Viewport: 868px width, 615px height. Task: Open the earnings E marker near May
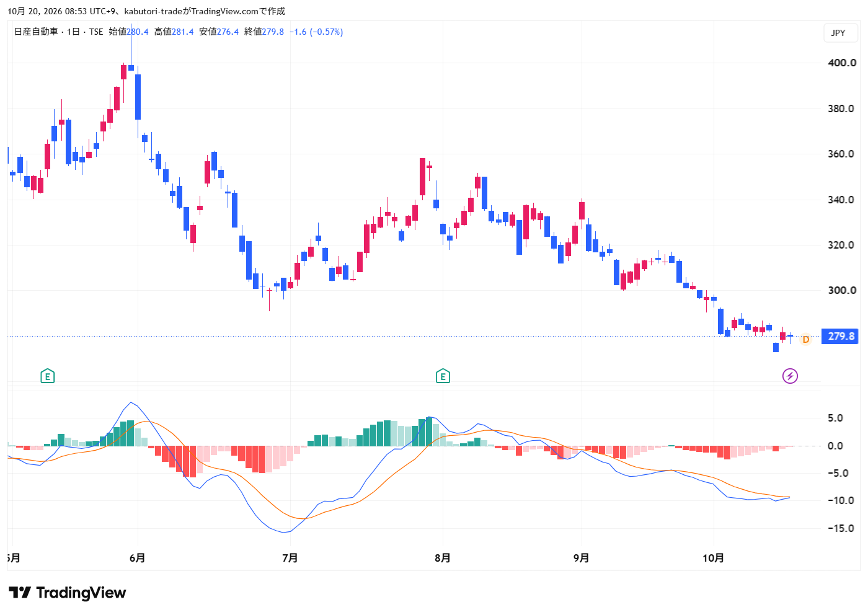point(47,376)
